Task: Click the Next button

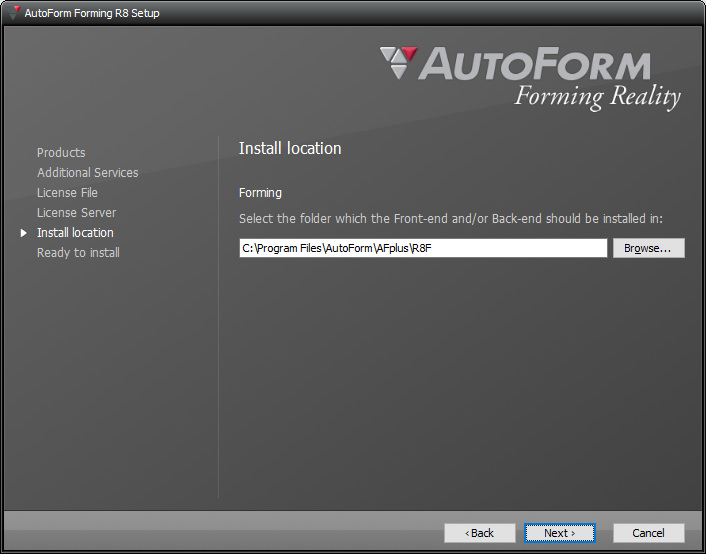Action: click(x=560, y=533)
